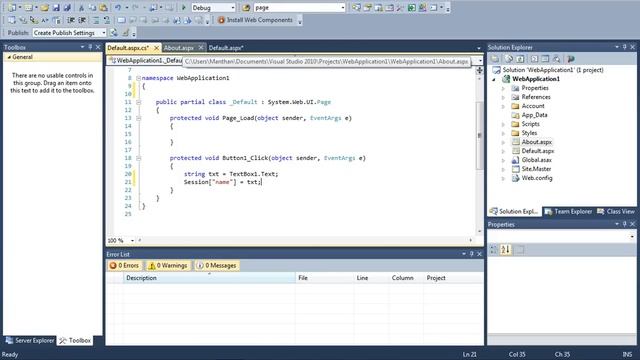This screenshot has width=640, height=360.
Task: Toggle the 0 Errors filter in the Error List
Action: click(x=124, y=265)
